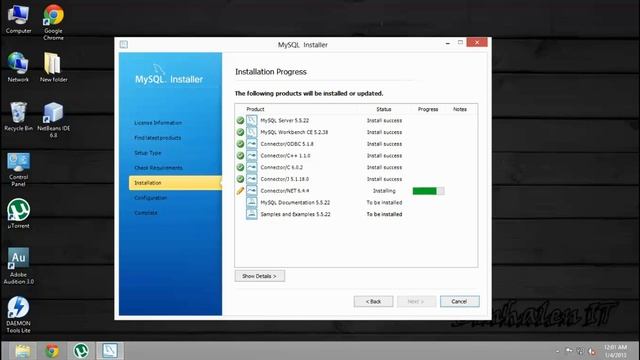Click the File Explorer taskbar icon
The width and height of the screenshot is (640, 360).
22,351
